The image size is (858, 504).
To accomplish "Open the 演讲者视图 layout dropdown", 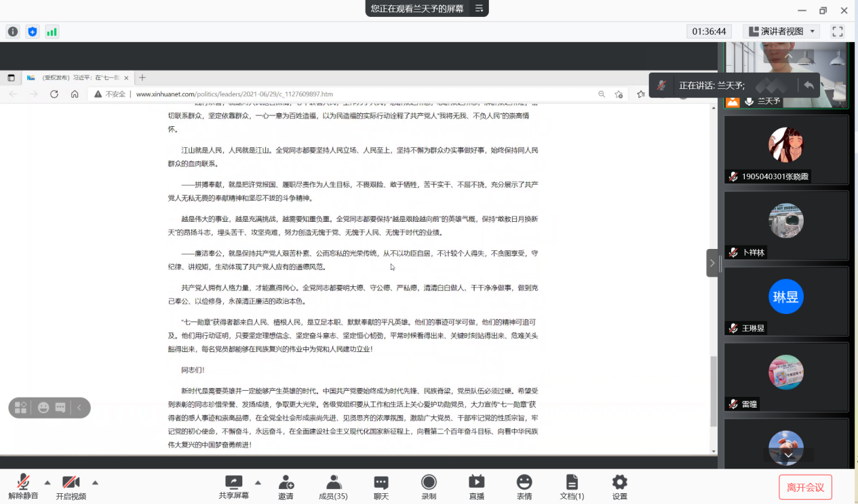I will 781,31.
